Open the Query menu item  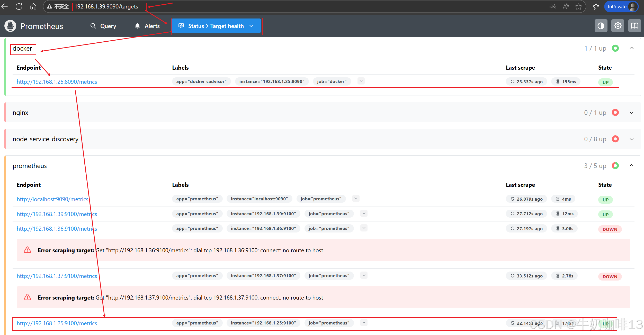[x=103, y=26]
